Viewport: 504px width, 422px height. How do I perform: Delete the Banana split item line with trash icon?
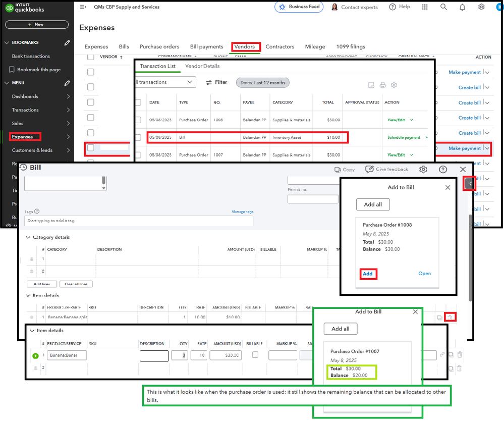coord(450,317)
